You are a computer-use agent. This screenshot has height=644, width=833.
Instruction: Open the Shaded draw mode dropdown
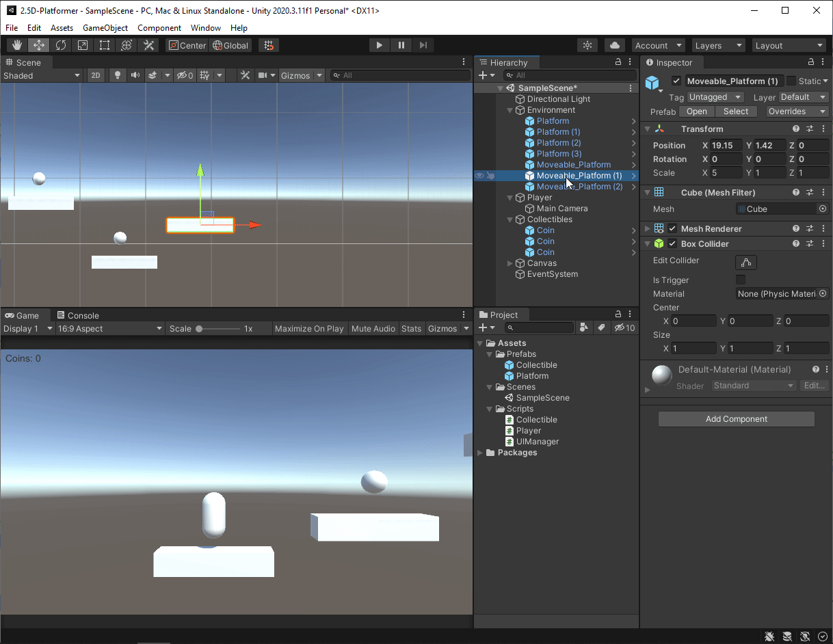point(41,75)
